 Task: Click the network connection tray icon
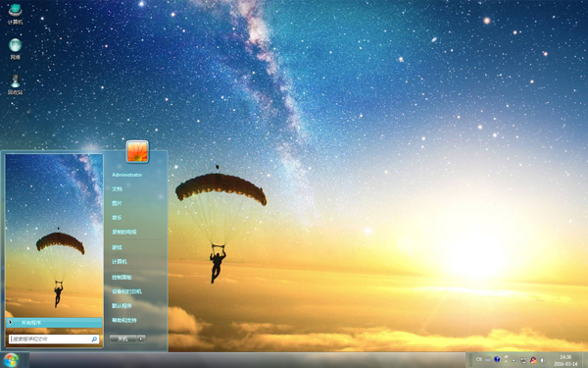pyautogui.click(x=523, y=360)
